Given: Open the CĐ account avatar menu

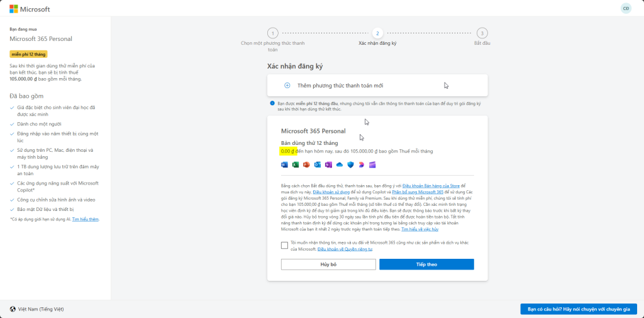Looking at the screenshot, I should pos(625,8).
